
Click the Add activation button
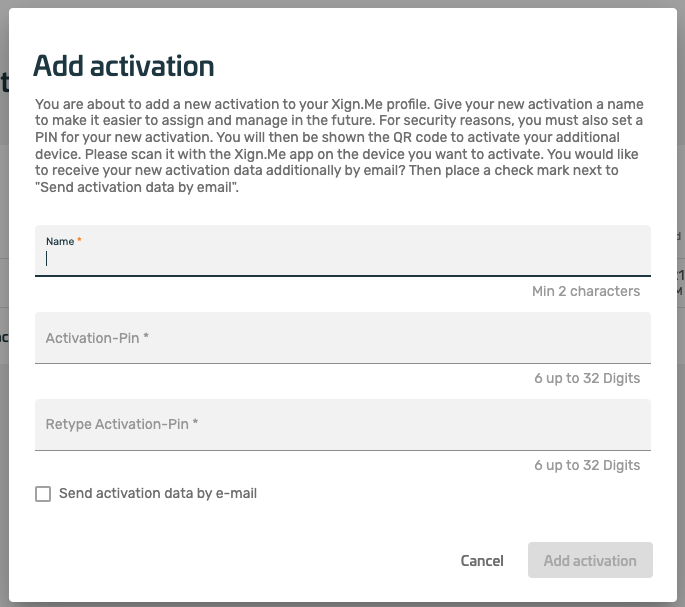click(x=590, y=561)
